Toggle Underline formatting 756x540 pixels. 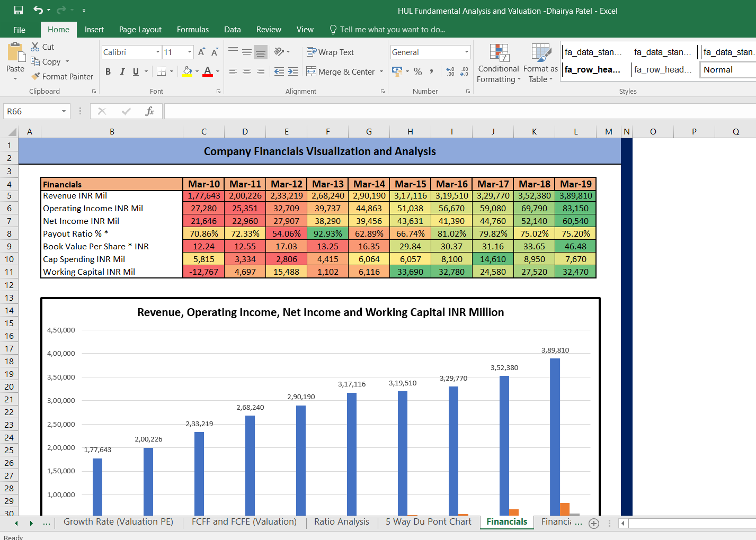136,71
